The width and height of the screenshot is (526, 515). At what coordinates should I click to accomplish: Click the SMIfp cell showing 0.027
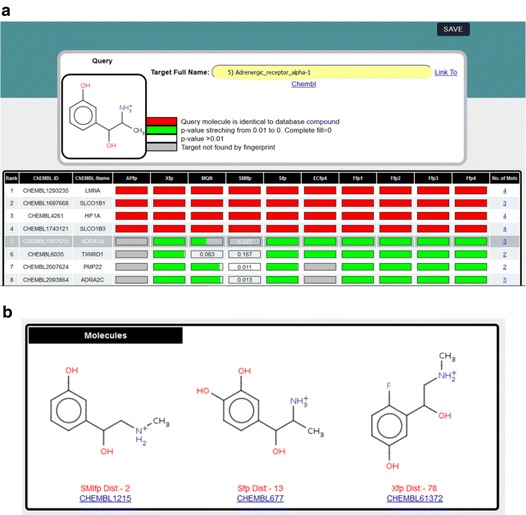coord(245,241)
